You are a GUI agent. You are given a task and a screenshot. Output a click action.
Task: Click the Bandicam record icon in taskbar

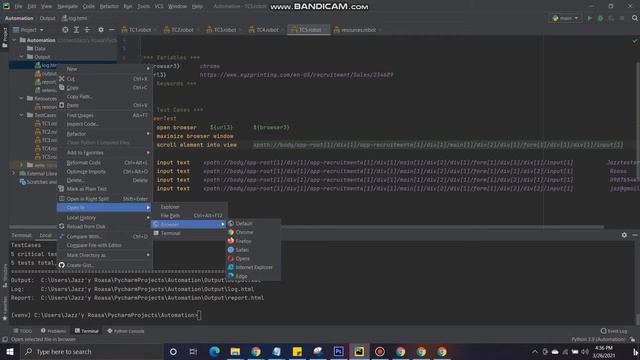tap(380, 351)
